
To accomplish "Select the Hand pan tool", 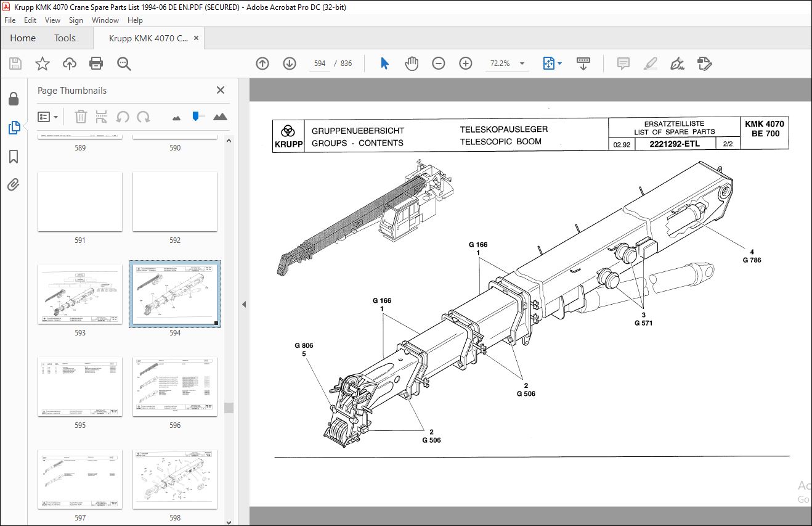I will click(x=412, y=64).
